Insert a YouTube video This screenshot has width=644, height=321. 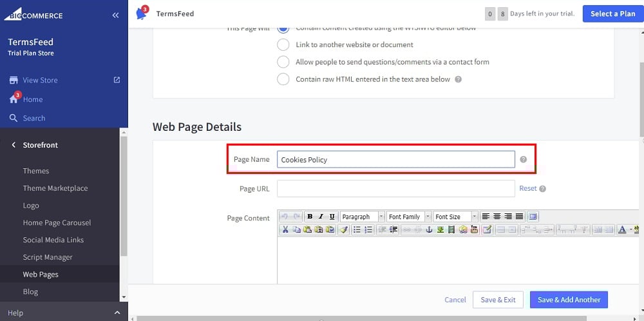(475, 229)
